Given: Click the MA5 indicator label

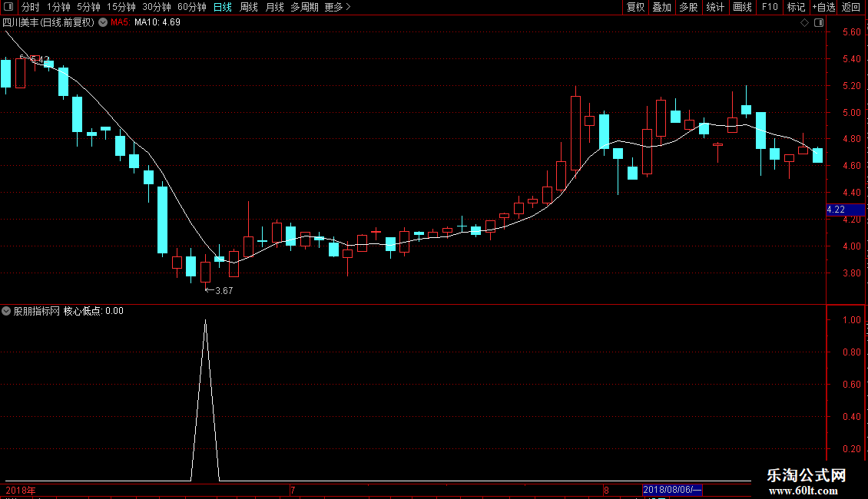Looking at the screenshot, I should pyautogui.click(x=120, y=22).
